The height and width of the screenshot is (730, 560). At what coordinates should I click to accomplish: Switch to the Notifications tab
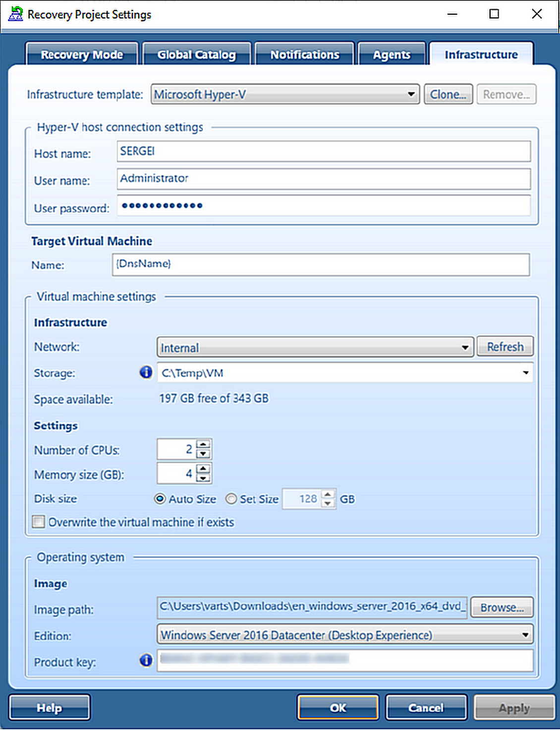pyautogui.click(x=304, y=55)
